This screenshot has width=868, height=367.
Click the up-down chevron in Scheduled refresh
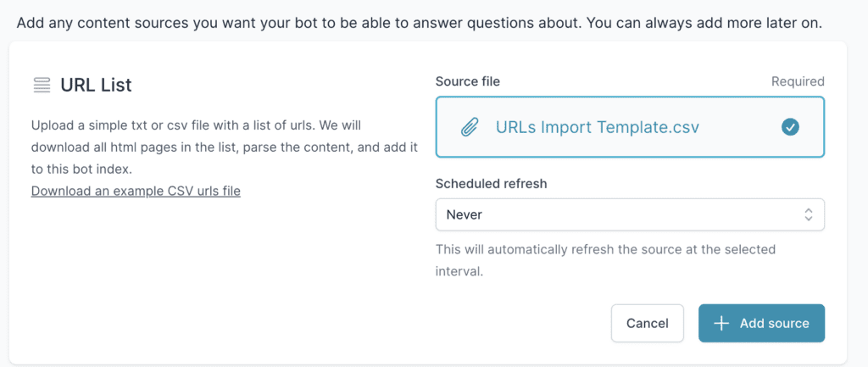coord(809,214)
